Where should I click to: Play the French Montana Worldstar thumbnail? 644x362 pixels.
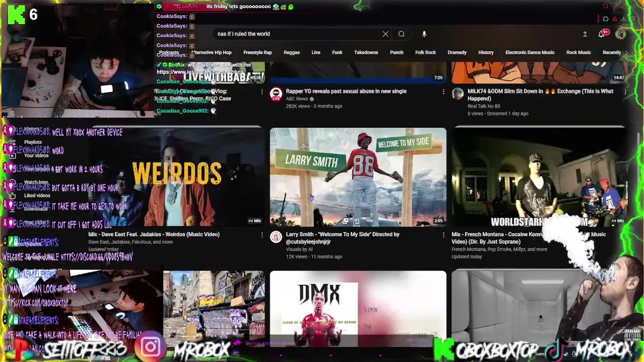point(539,177)
